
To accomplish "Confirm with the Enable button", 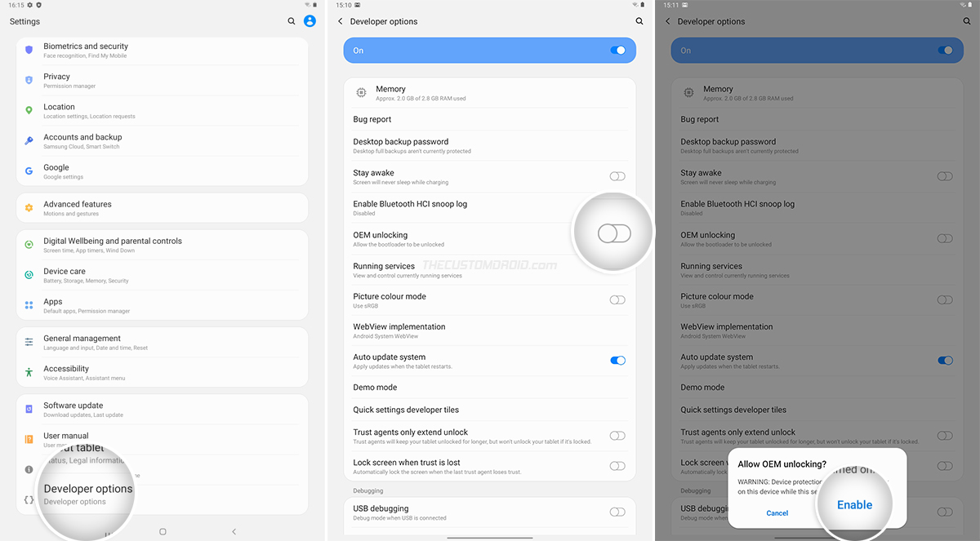I will point(854,505).
